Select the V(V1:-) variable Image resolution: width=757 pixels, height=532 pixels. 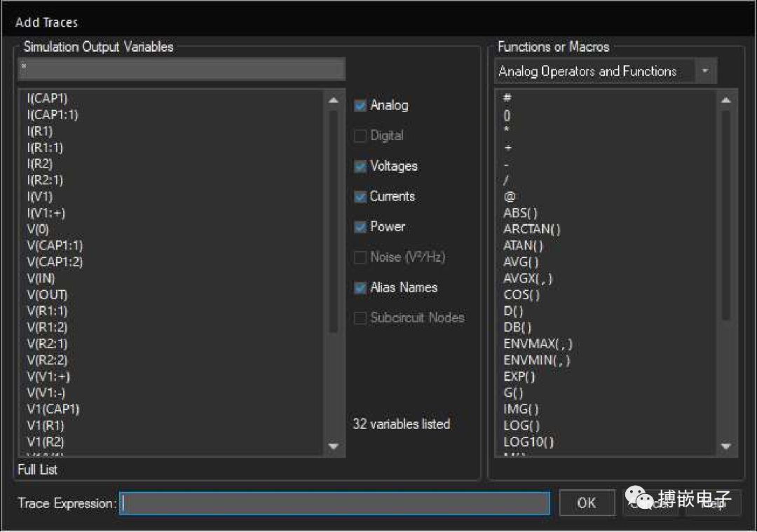(46, 393)
